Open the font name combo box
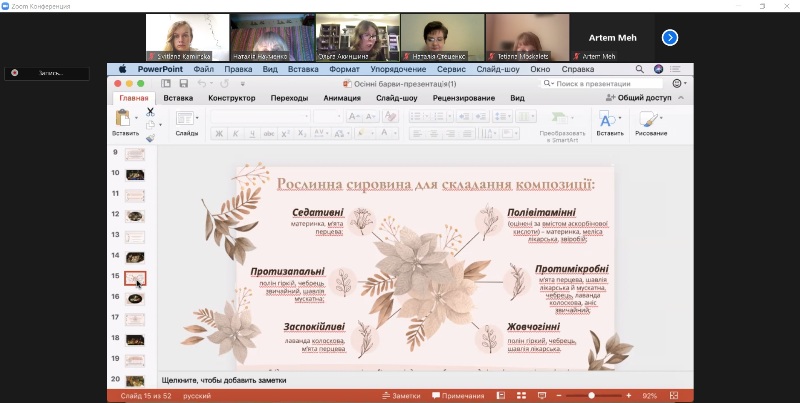This screenshot has height=403, width=800. (258, 116)
